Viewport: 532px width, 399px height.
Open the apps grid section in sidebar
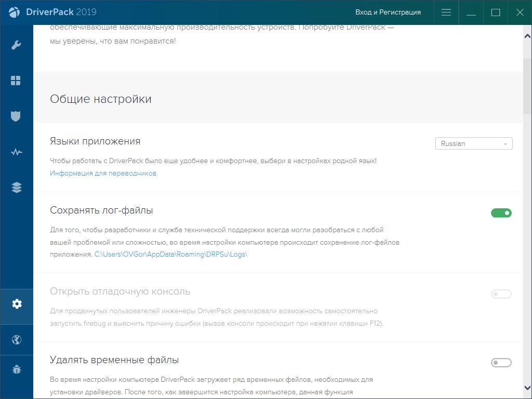pos(16,81)
